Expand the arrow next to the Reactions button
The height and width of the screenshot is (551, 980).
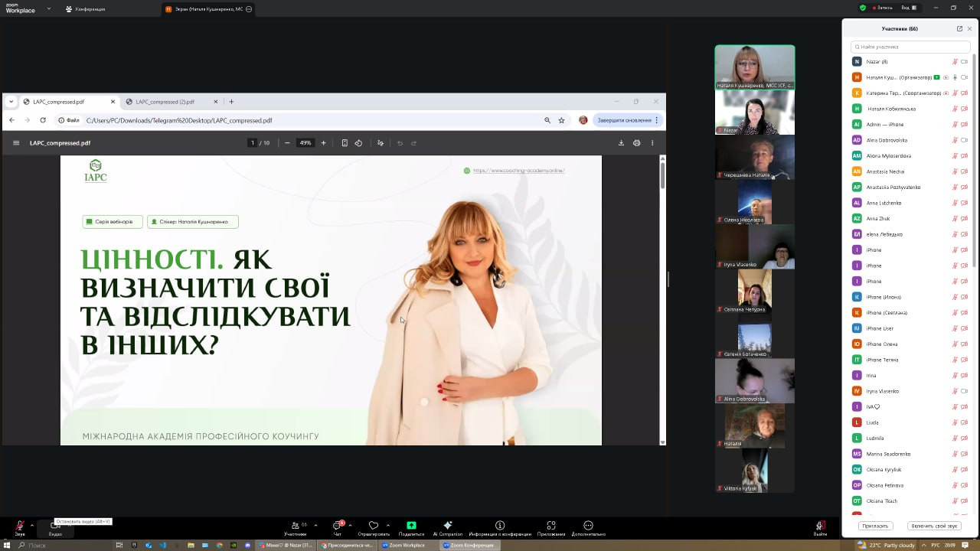point(388,525)
